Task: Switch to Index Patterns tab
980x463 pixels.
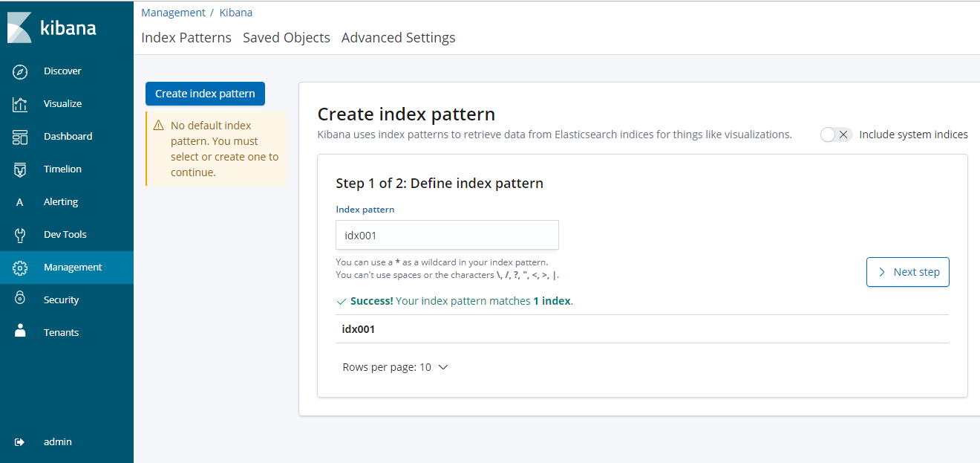Action: tap(186, 37)
